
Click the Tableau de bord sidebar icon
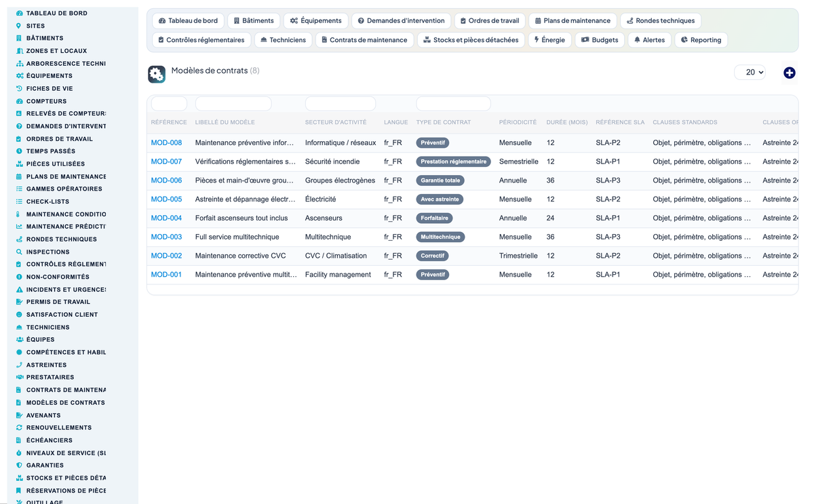(19, 14)
